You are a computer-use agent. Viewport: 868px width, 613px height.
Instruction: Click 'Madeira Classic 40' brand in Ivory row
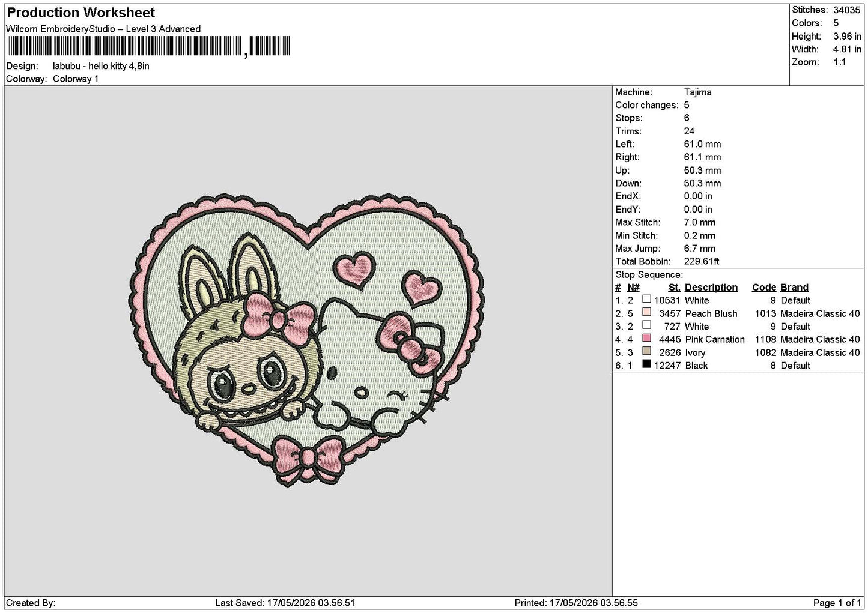(820, 352)
